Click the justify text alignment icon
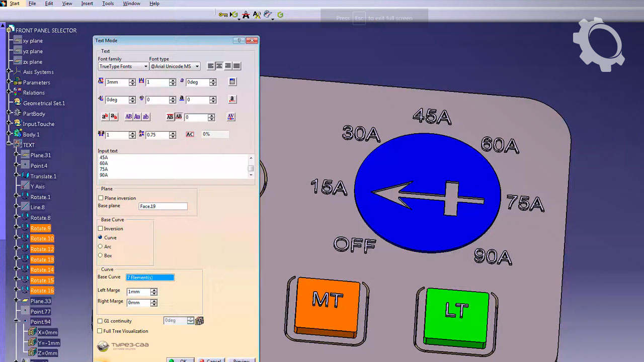Screen dimensions: 644x362 tap(236, 66)
